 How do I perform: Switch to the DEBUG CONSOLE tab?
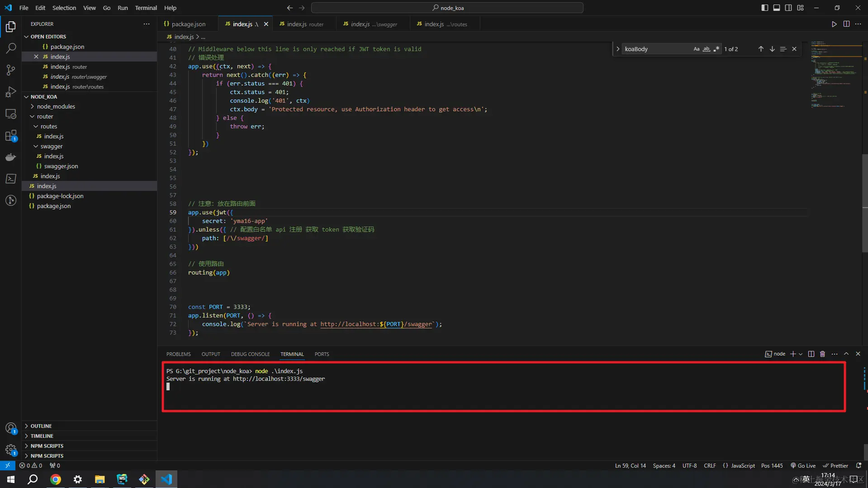[250, 354]
